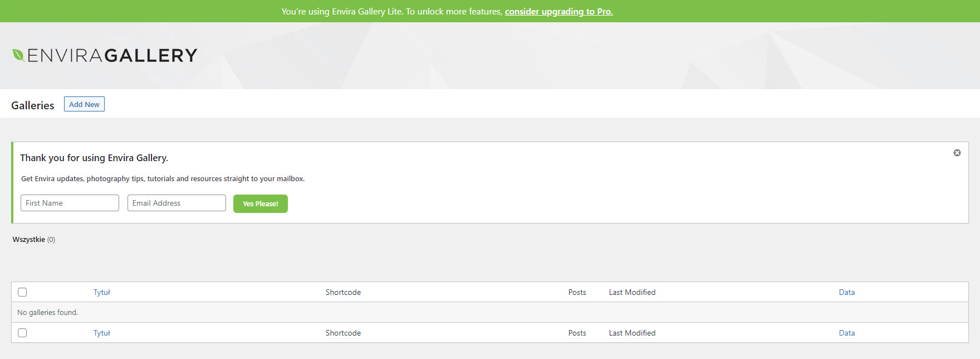
Task: Sort by Tytuł in table footer
Action: pyautogui.click(x=102, y=333)
